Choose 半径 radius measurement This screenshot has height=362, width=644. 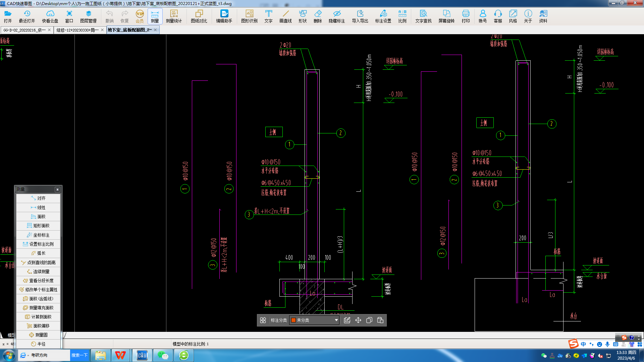38,344
